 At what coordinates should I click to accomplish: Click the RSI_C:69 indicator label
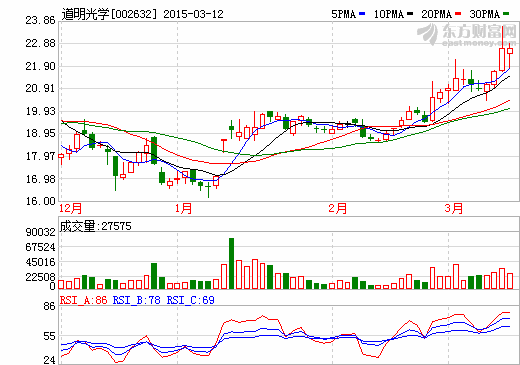[191, 300]
